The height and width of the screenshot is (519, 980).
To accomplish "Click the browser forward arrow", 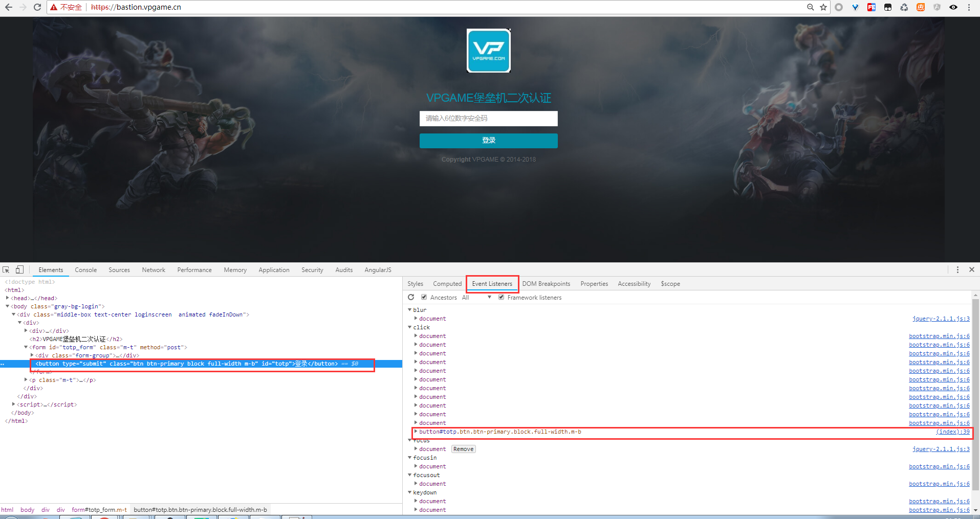I will tap(23, 7).
